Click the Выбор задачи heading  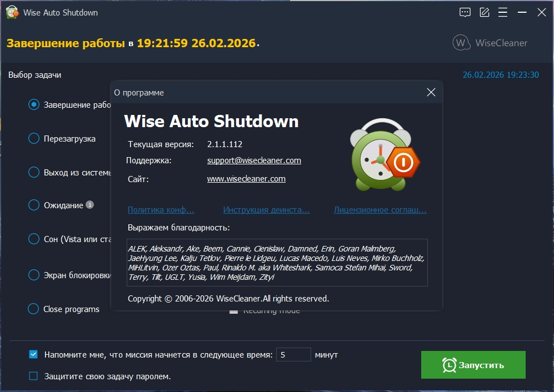[34, 75]
